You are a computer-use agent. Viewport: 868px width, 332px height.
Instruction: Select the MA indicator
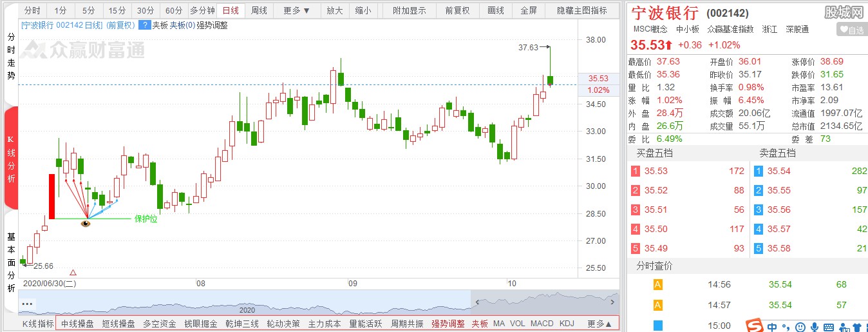point(499,324)
